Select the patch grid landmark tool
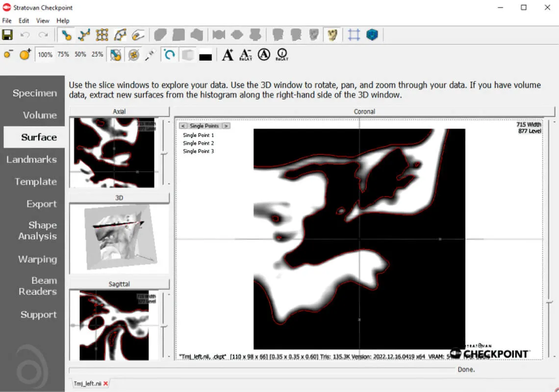The height and width of the screenshot is (392, 559). pos(102,35)
